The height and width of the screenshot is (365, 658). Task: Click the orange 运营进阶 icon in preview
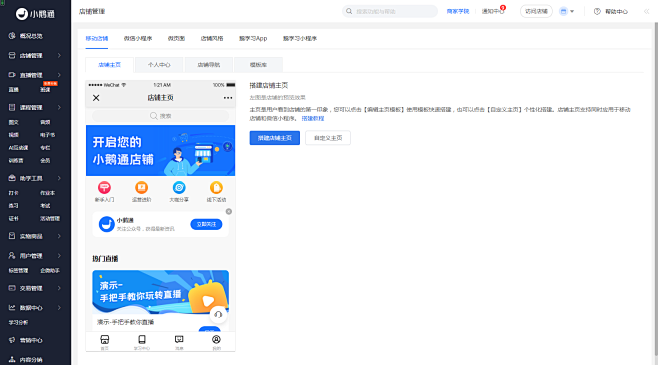tap(141, 187)
